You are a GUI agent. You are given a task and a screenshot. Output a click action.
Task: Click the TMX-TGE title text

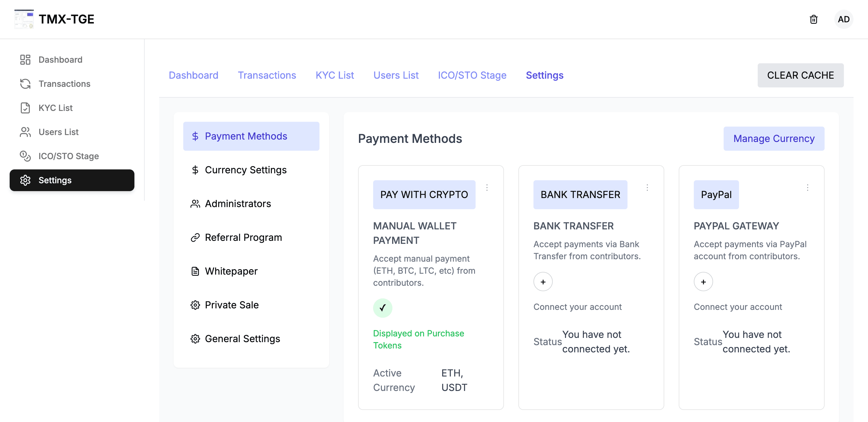pyautogui.click(x=66, y=19)
